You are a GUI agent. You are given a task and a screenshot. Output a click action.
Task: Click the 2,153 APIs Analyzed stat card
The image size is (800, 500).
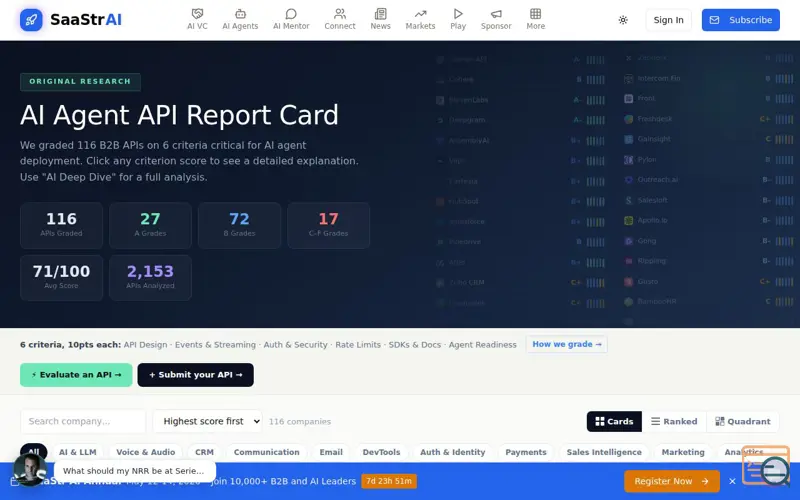pos(150,278)
